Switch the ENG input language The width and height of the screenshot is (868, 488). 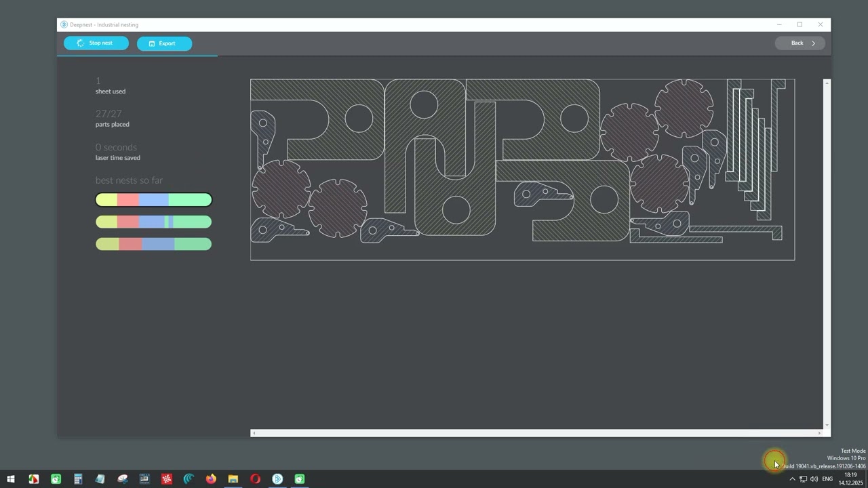[x=827, y=479]
